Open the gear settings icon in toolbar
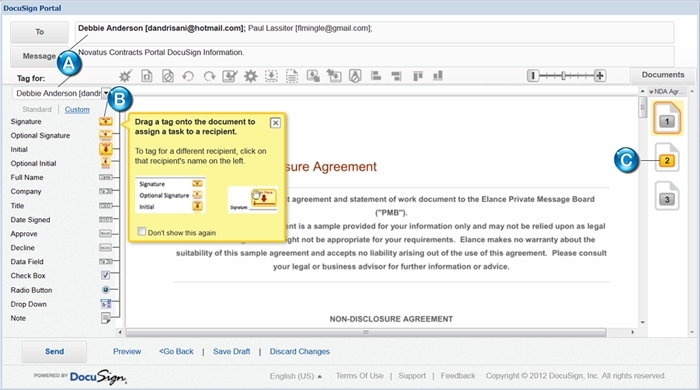The image size is (700, 390). point(250,76)
